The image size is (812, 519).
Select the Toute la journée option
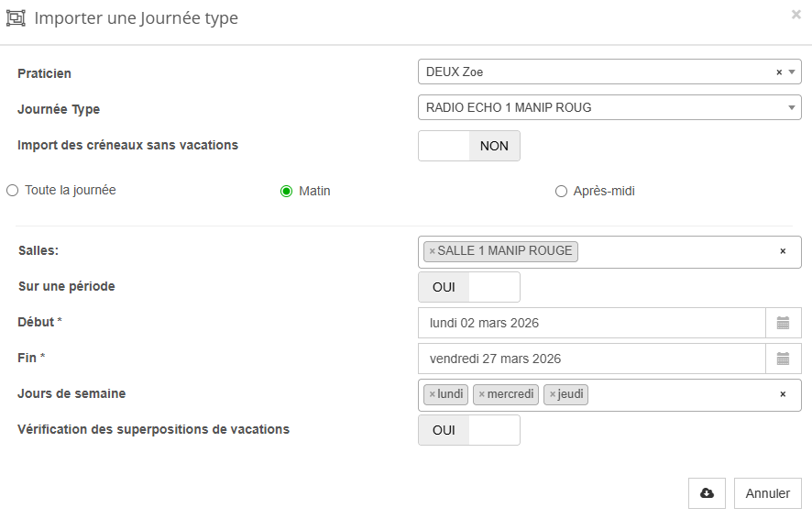[x=13, y=191]
